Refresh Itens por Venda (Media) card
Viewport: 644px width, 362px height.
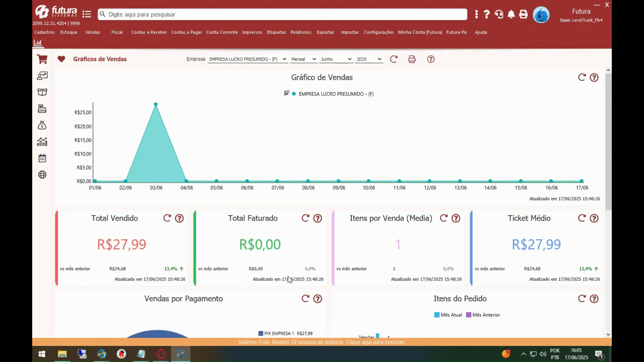pos(443,218)
